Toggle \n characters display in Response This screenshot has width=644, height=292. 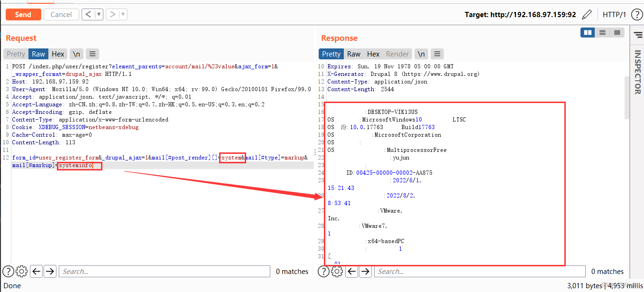(x=421, y=54)
